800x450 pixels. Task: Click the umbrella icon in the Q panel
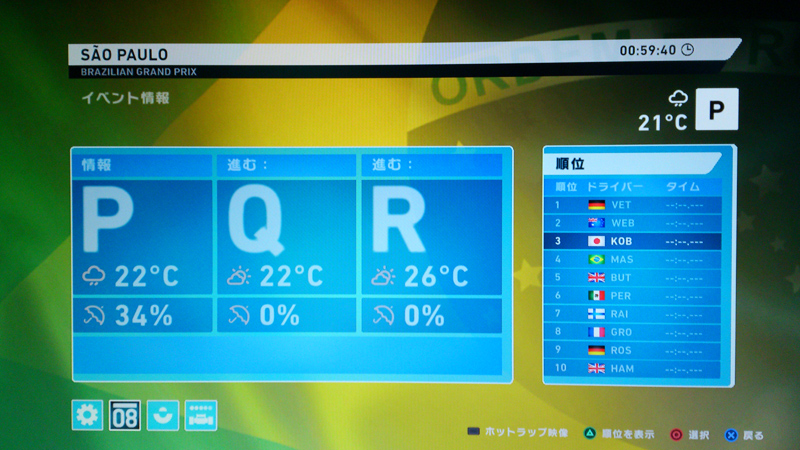[x=239, y=316]
